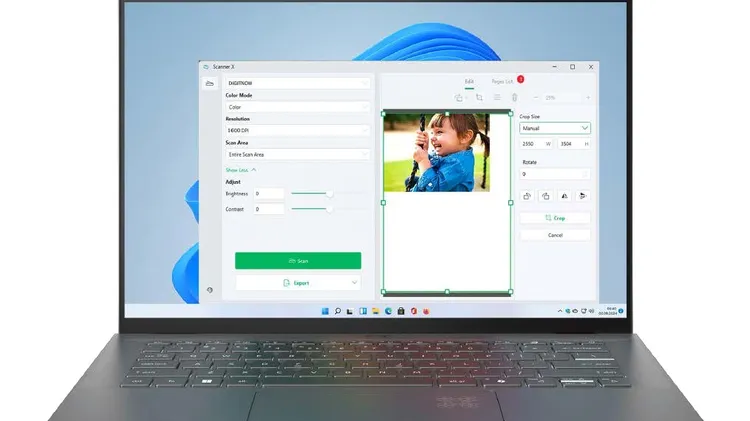
Task: Click the flip horizontal icon under Rotate
Action: tap(565, 196)
